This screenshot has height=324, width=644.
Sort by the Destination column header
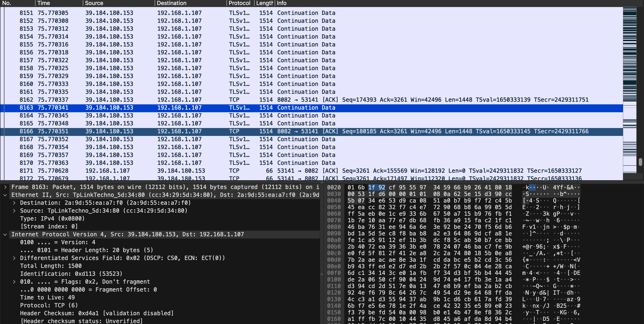191,3
